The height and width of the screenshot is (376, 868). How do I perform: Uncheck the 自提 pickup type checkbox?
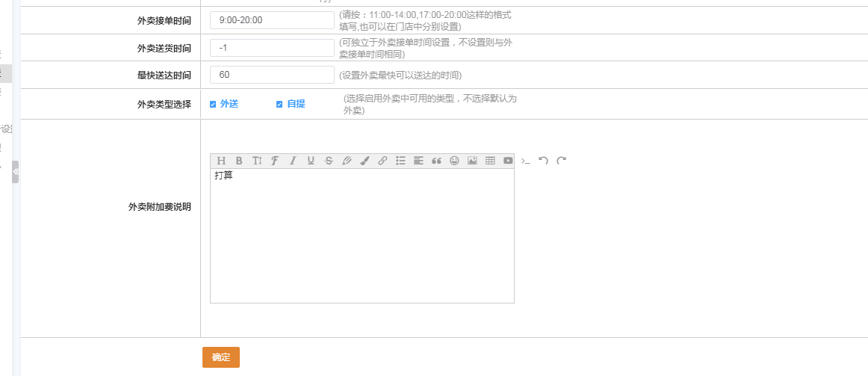[x=279, y=104]
